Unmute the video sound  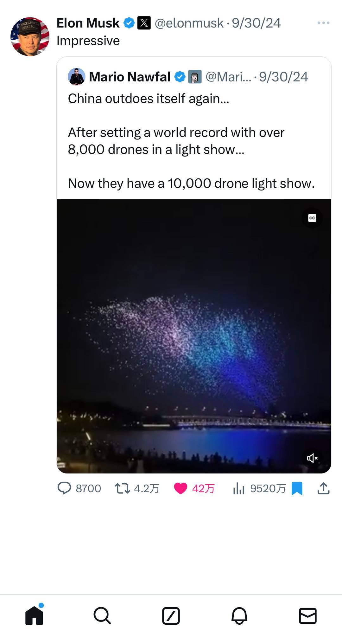(x=312, y=458)
